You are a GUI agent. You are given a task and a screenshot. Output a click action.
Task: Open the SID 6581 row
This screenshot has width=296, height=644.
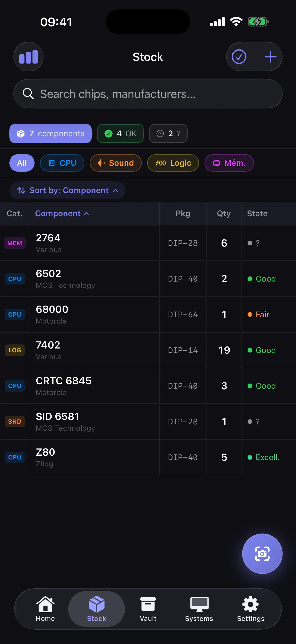(x=148, y=421)
